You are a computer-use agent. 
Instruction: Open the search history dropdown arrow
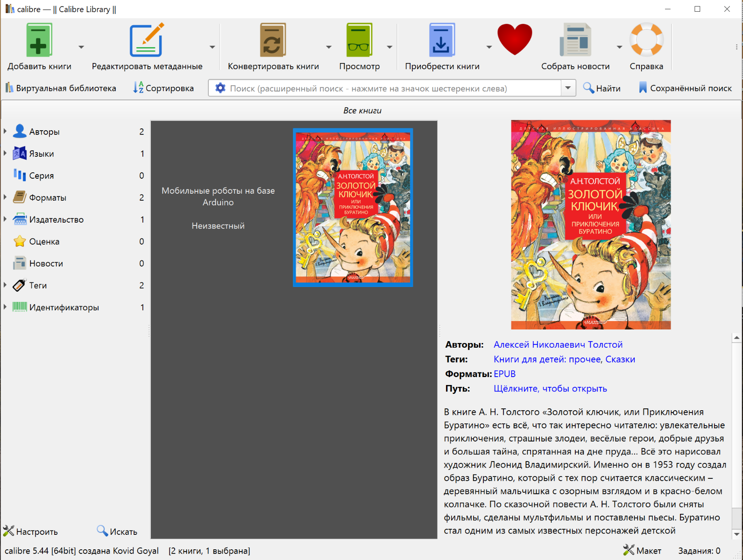pyautogui.click(x=568, y=88)
